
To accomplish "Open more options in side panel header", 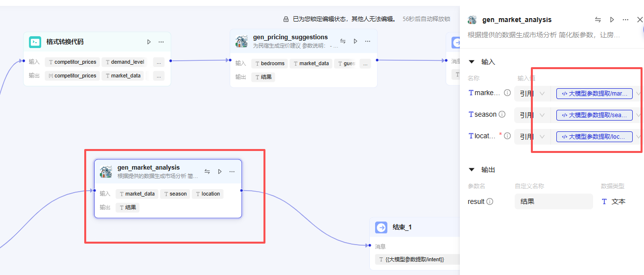I will coord(625,20).
